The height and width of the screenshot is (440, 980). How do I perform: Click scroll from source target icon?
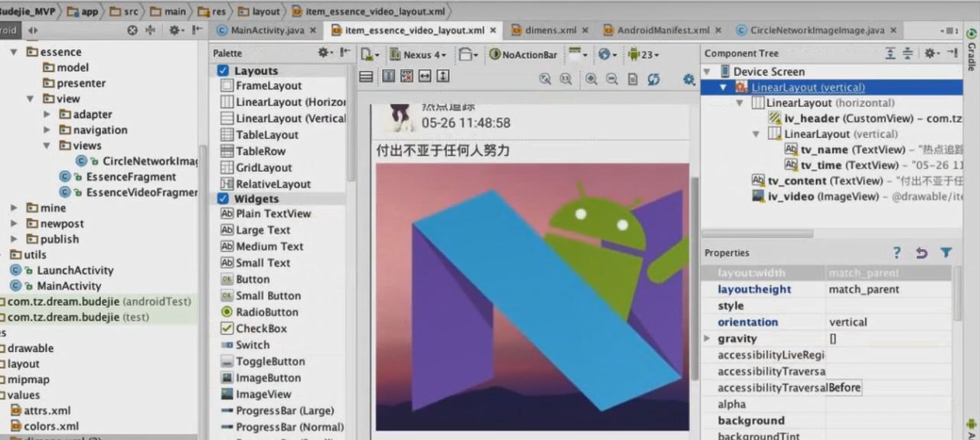132,30
